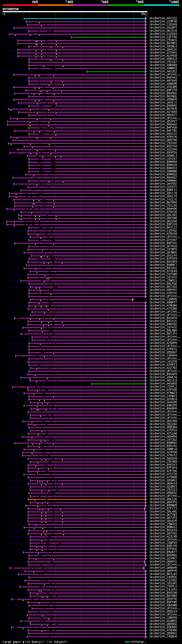Select the label UniRef100_O04495
Image resolution: width=182 pixels, height=644 pixels.
(163, 402)
